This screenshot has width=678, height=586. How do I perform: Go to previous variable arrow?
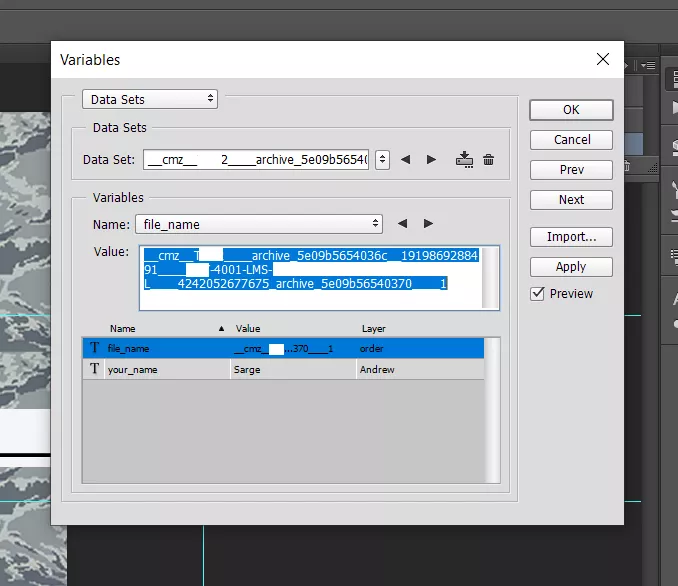tap(402, 224)
